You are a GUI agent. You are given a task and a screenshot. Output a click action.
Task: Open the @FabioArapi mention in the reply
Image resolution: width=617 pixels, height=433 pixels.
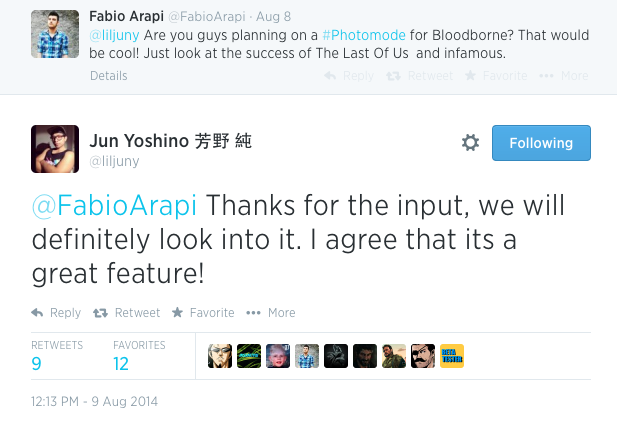pos(114,206)
